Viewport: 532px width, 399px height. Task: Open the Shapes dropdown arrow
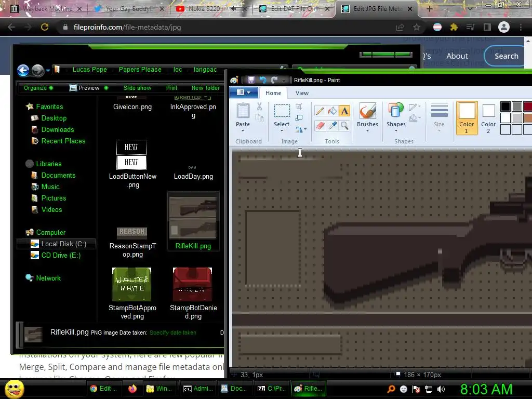(x=396, y=130)
